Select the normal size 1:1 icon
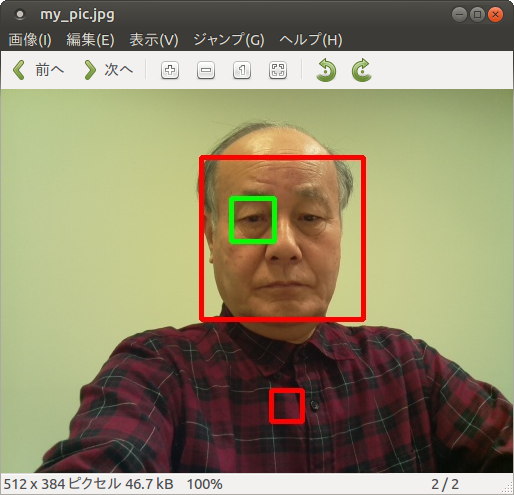 242,70
